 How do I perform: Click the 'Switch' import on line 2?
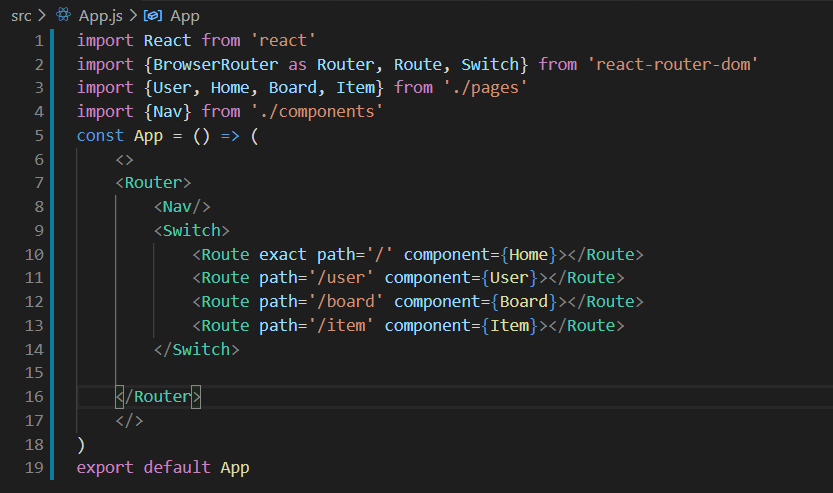[x=490, y=64]
